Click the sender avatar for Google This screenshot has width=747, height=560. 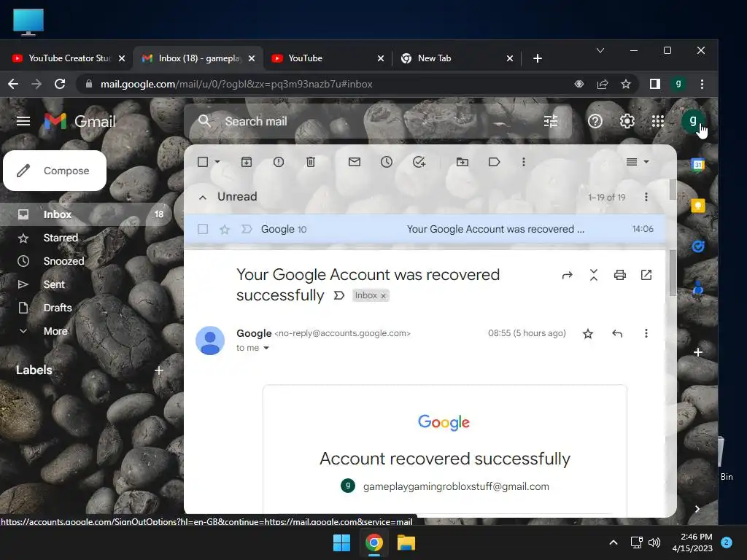coord(210,341)
